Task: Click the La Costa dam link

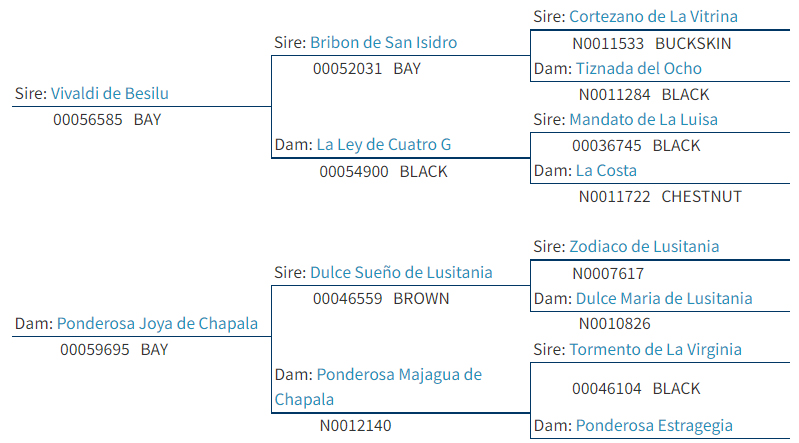Action: tap(606, 171)
